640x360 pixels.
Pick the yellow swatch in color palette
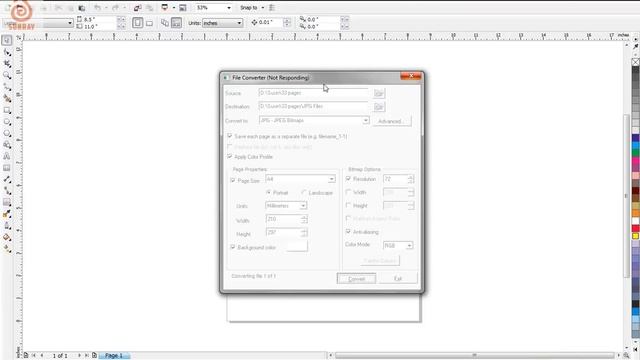coord(636,236)
